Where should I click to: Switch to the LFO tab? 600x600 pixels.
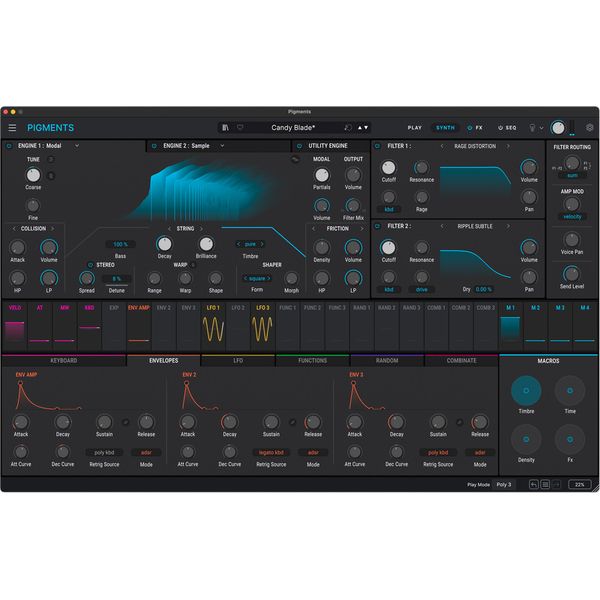pyautogui.click(x=237, y=360)
